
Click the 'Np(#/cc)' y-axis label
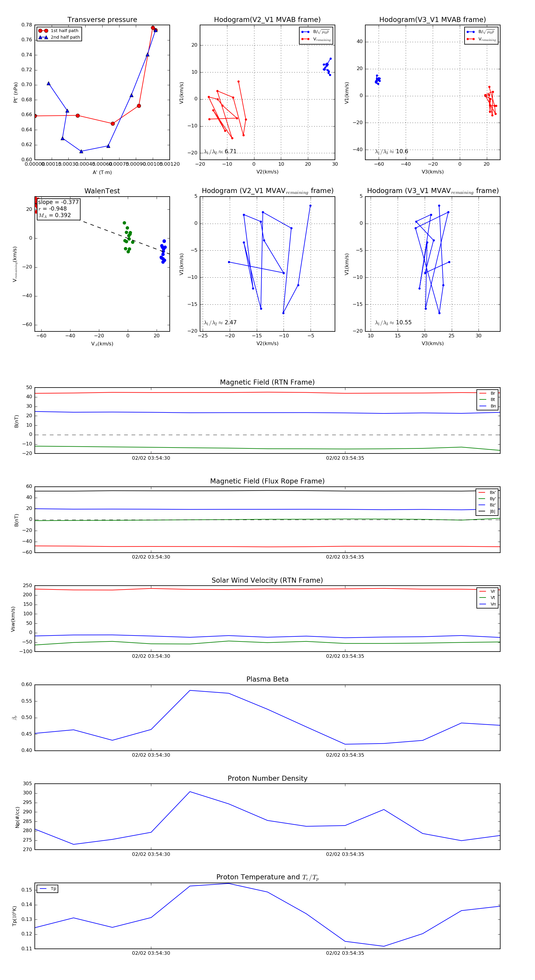coord(17,817)
